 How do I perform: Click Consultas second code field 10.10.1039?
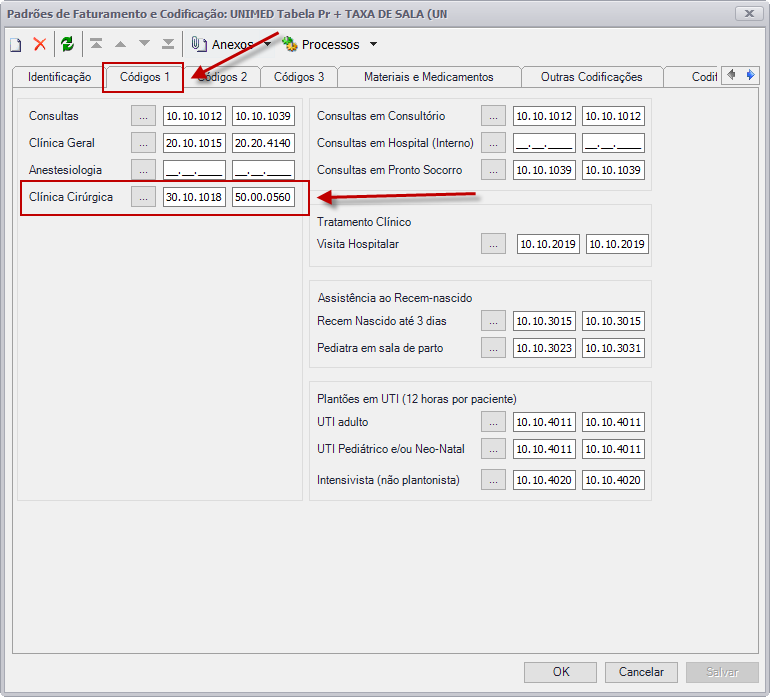click(x=263, y=116)
